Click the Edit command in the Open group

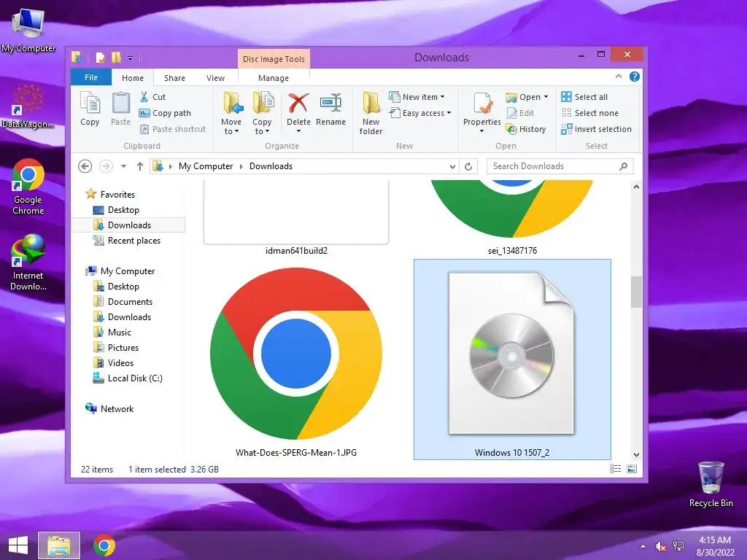[520, 113]
